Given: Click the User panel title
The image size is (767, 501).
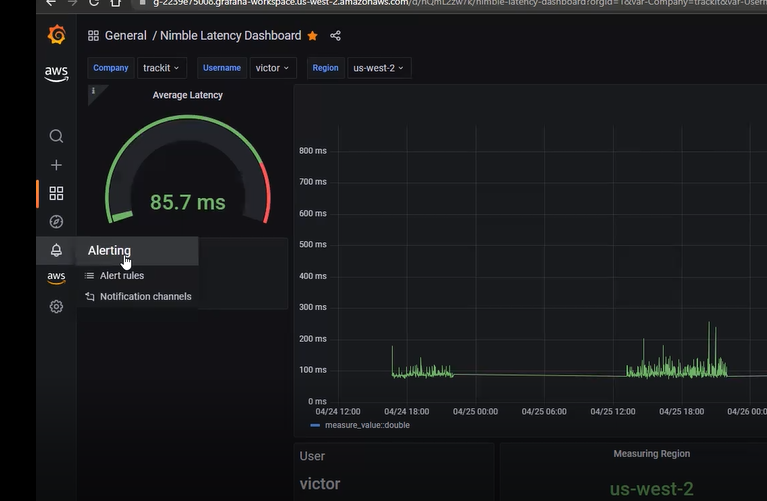Looking at the screenshot, I should coord(312,456).
